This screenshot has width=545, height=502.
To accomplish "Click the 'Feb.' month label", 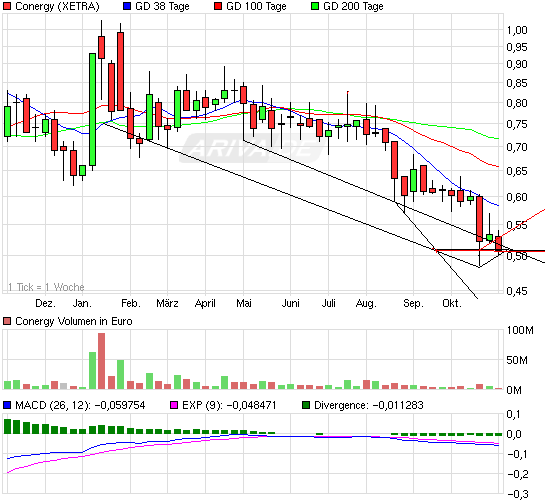I will tap(131, 303).
